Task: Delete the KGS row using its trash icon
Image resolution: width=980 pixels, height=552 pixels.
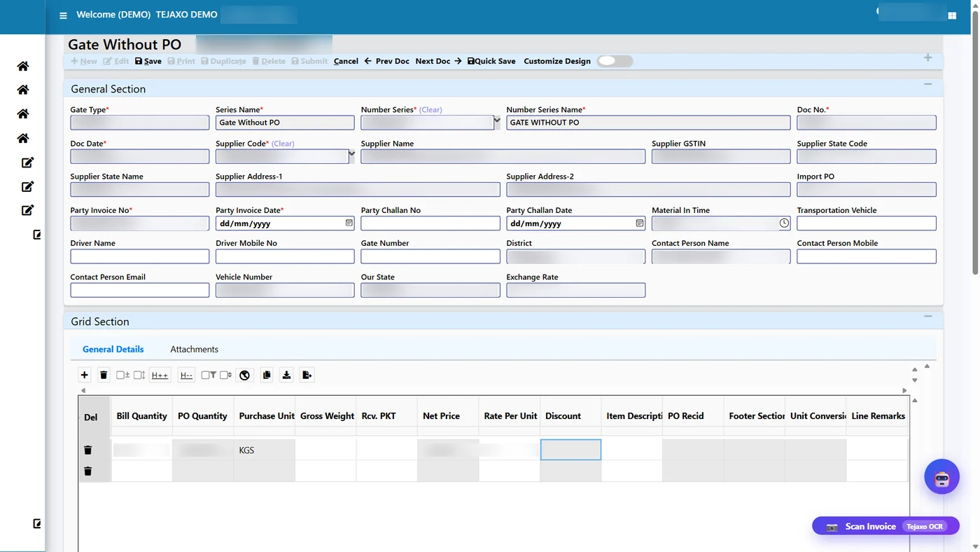Action: [x=87, y=450]
